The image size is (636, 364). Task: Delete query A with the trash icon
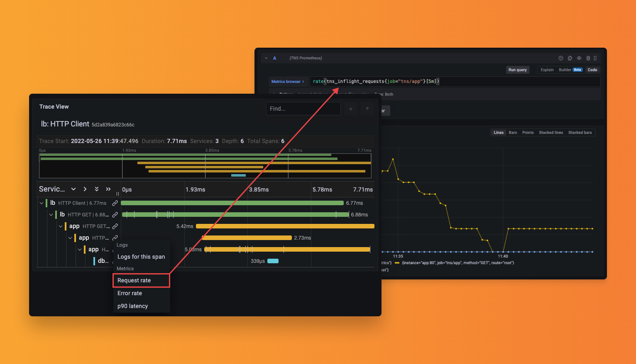pos(588,58)
